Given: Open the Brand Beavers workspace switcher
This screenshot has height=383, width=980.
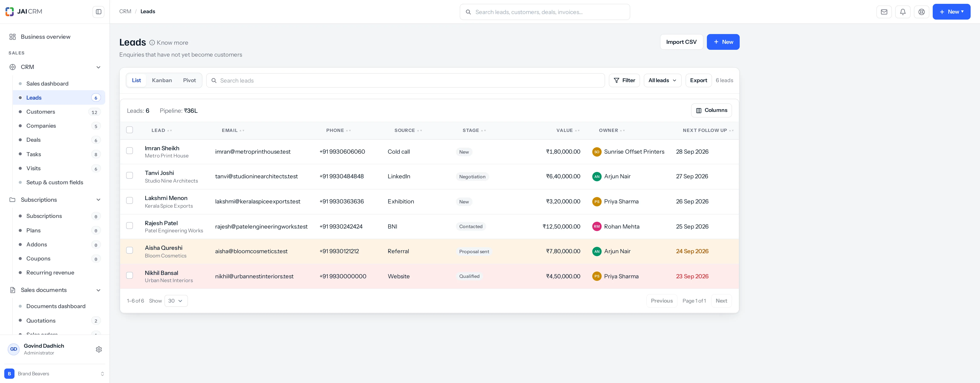Looking at the screenshot, I should (55, 374).
